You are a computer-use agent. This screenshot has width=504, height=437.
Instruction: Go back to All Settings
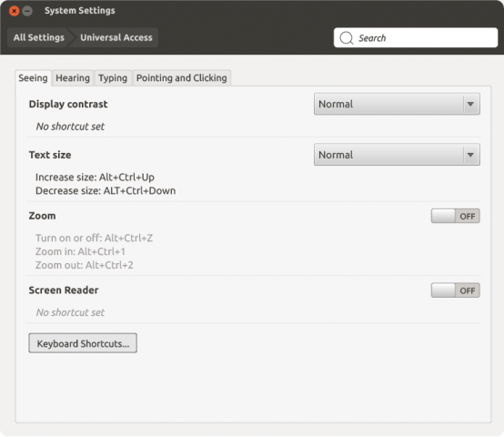pyautogui.click(x=39, y=37)
